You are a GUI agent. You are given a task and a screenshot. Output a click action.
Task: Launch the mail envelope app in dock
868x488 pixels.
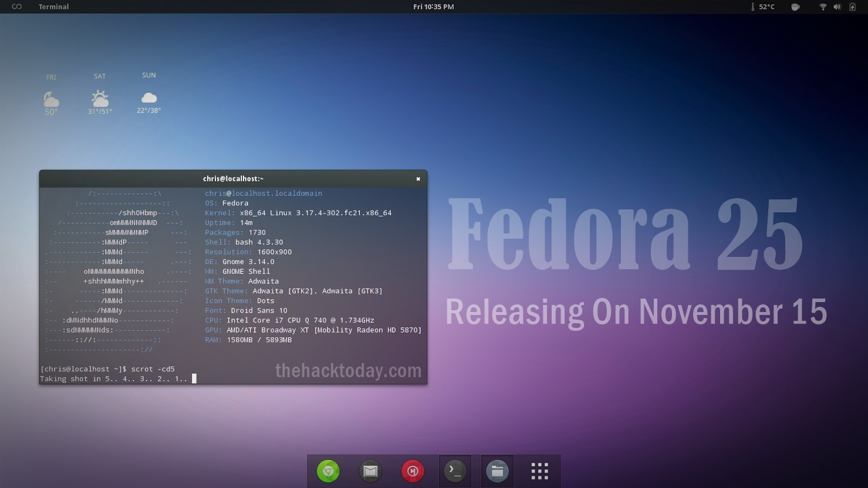coord(370,471)
